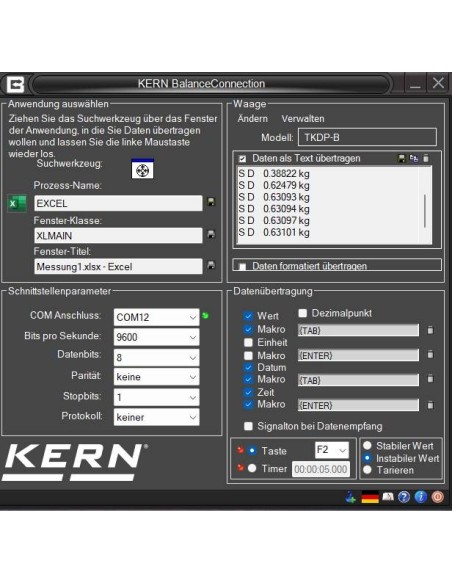Screen dimensions: 452x584
Task: Click the last {ENTER} macro field
Action: coord(358,405)
